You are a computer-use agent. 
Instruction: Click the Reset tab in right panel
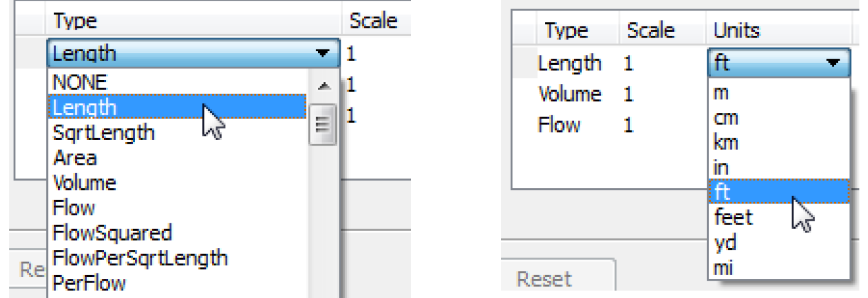click(544, 279)
